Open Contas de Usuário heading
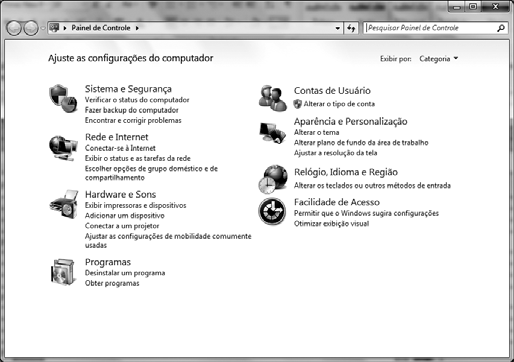The height and width of the screenshot is (362, 514). tap(332, 91)
